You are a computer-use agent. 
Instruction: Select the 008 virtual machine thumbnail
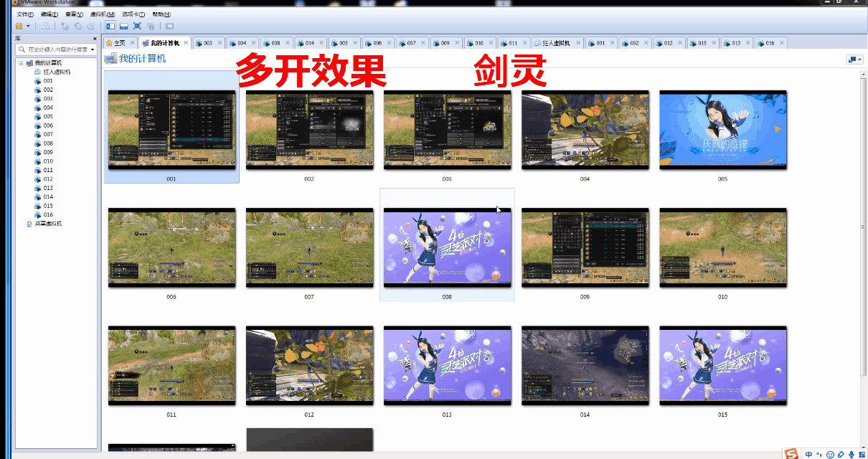[447, 247]
